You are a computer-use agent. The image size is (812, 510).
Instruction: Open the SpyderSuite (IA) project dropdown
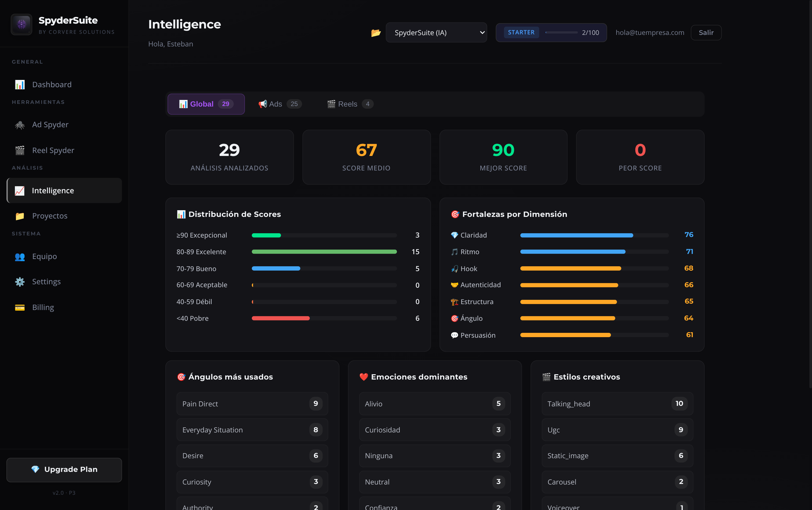[x=436, y=33]
